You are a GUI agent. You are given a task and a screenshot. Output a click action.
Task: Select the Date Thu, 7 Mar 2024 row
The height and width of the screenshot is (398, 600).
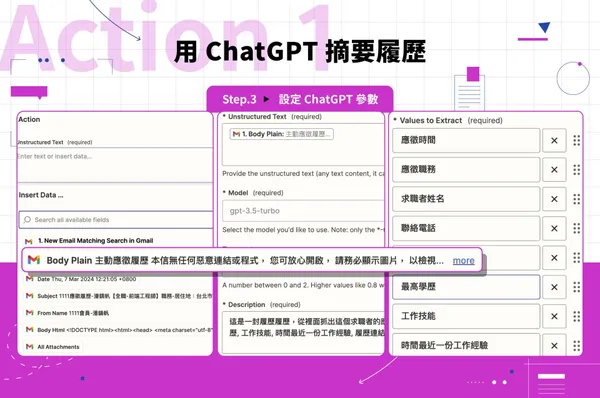87,279
